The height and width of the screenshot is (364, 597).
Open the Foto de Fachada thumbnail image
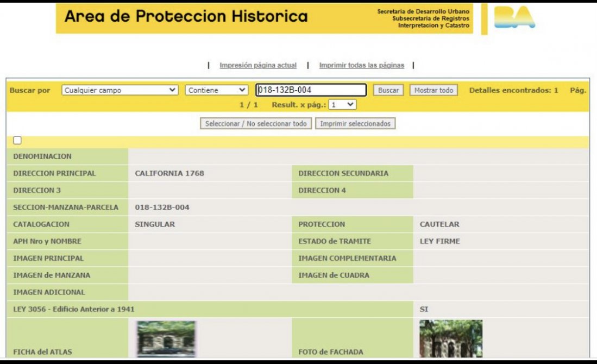pyautogui.click(x=450, y=338)
